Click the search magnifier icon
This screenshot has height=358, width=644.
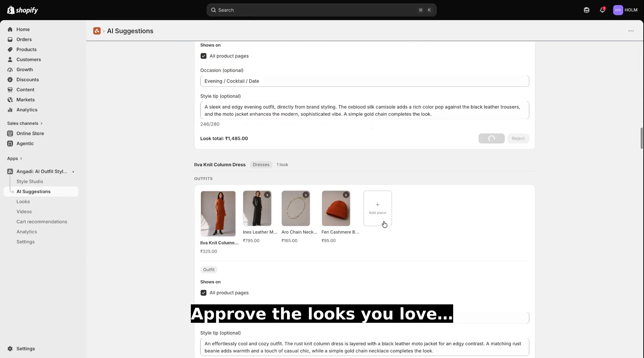click(x=213, y=10)
